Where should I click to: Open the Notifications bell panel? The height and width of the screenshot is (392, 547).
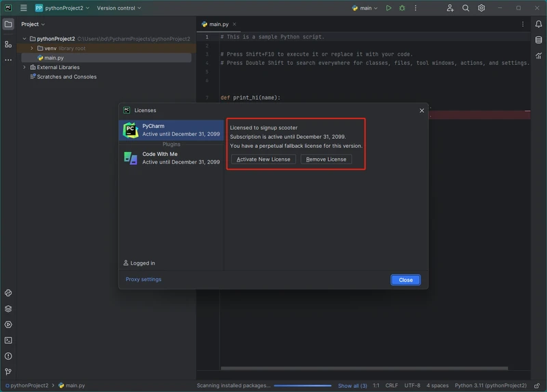pyautogui.click(x=539, y=24)
